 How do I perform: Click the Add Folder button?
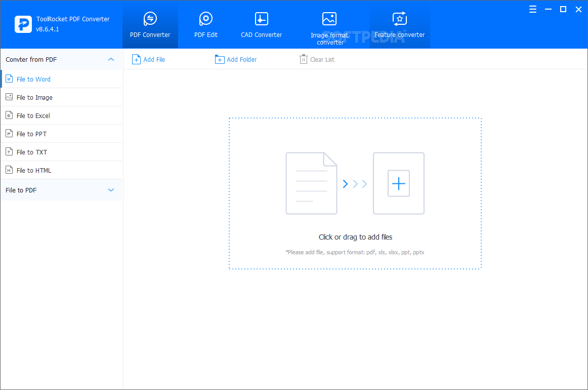235,59
